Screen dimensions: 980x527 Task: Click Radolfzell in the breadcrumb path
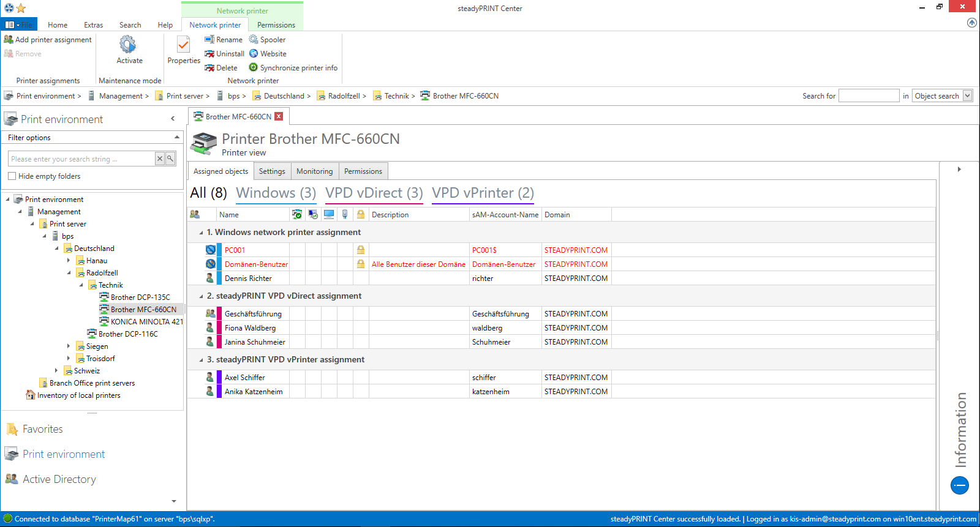[x=344, y=95]
